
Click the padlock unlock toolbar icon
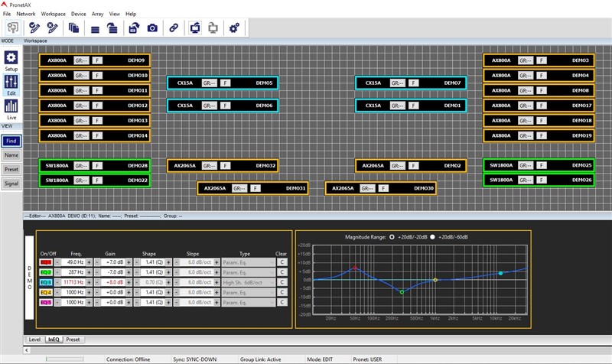[x=134, y=28]
